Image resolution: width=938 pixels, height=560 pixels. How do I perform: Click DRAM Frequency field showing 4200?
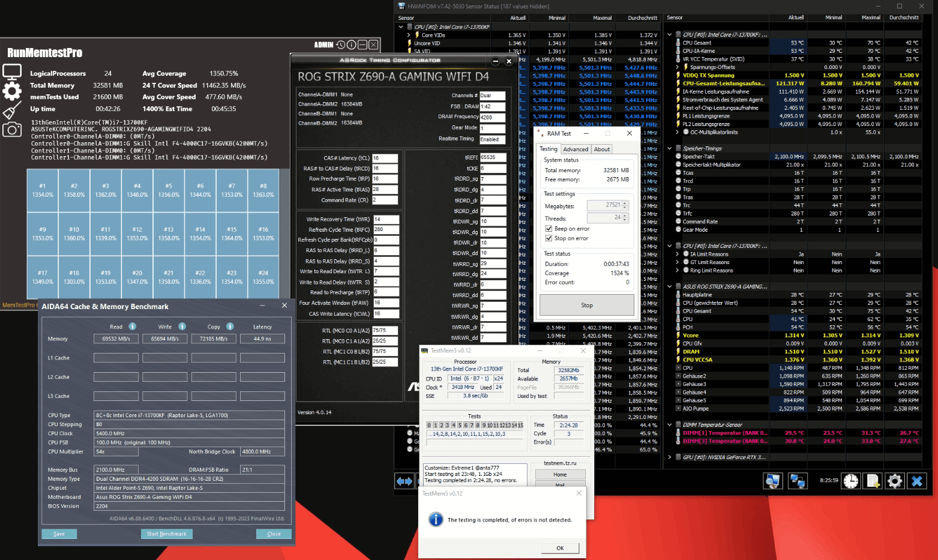point(492,117)
